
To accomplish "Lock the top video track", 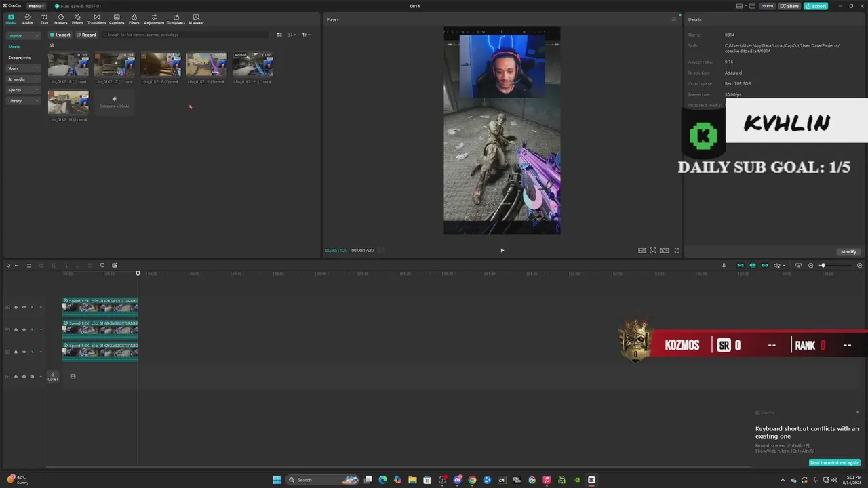I will 16,307.
